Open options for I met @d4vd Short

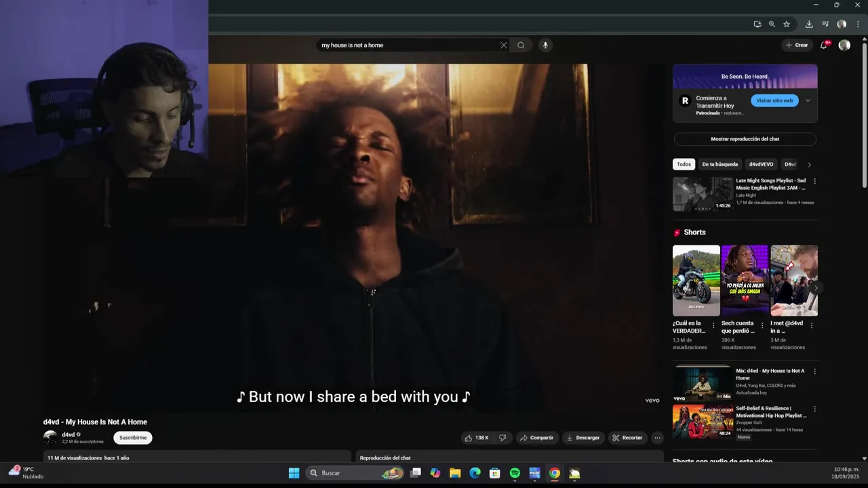[812, 325]
